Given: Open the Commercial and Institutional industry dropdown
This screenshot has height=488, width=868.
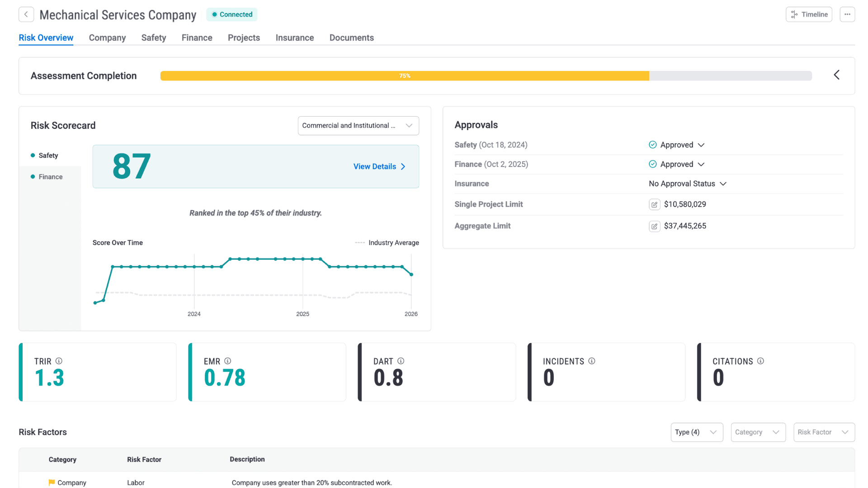Looking at the screenshot, I should pos(358,126).
